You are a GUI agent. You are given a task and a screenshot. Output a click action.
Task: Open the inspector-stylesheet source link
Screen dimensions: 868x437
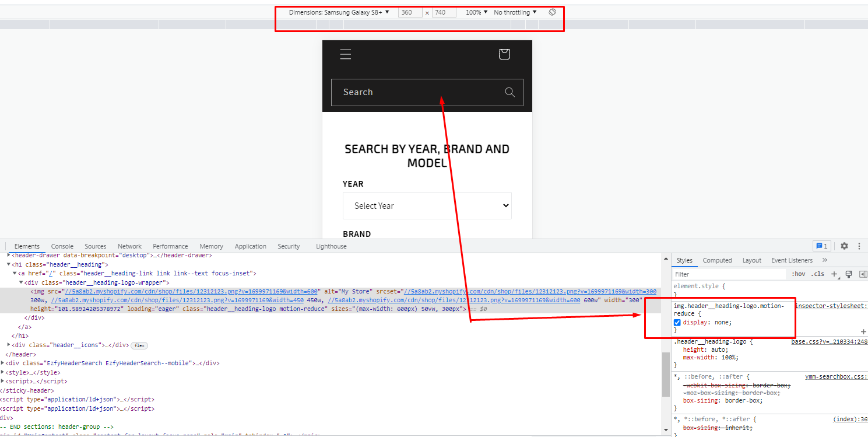(831, 306)
